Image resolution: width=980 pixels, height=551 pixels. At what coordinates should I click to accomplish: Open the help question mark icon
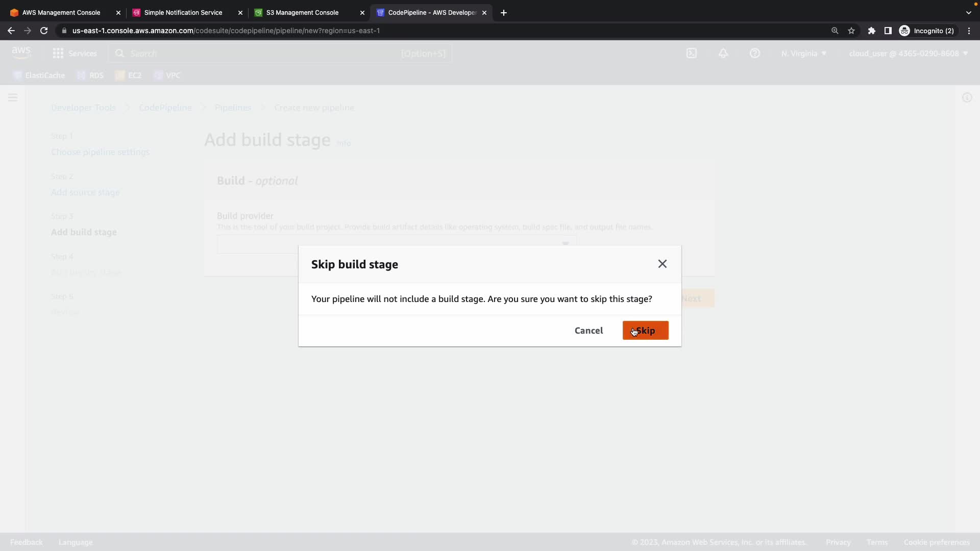pos(754,53)
